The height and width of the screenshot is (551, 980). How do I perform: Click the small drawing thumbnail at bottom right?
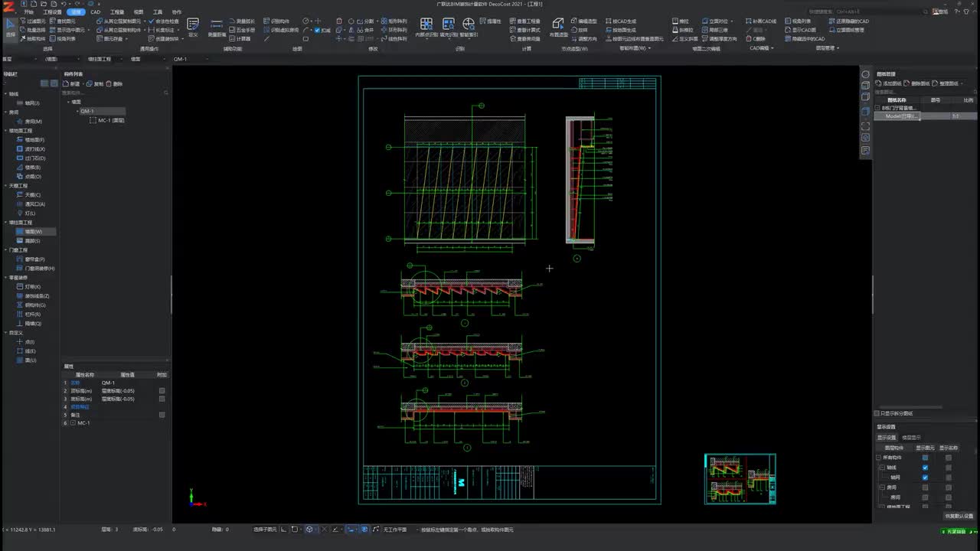click(740, 479)
